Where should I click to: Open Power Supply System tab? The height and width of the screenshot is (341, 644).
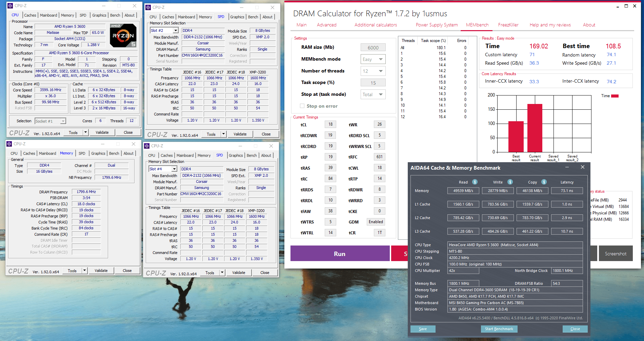tap(437, 25)
